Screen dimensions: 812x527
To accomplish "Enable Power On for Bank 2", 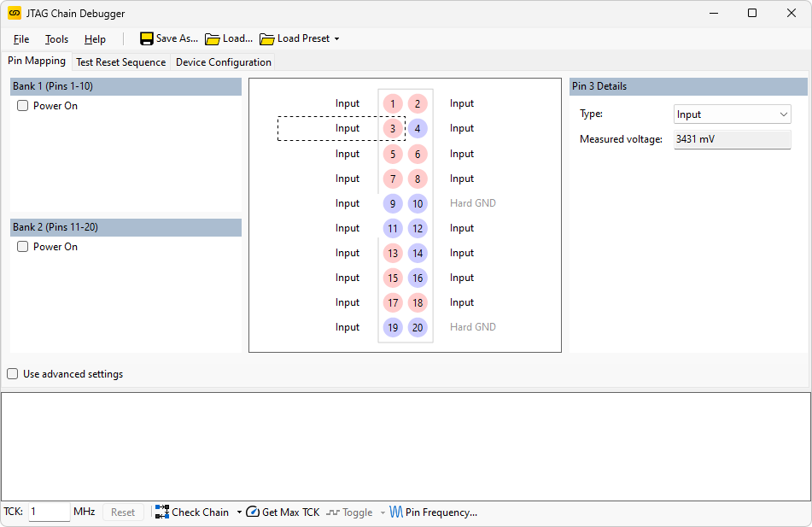I will (x=23, y=247).
